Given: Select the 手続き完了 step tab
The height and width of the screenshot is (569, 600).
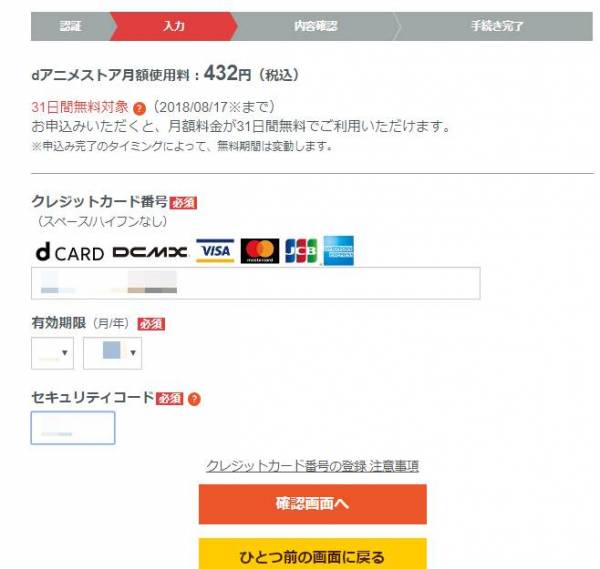Looking at the screenshot, I should pyautogui.click(x=496, y=26).
